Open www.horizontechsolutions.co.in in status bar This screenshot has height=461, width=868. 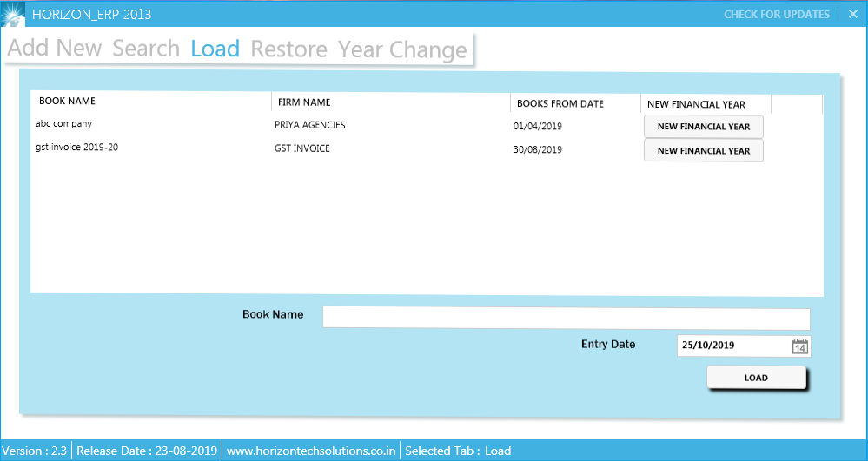point(311,451)
